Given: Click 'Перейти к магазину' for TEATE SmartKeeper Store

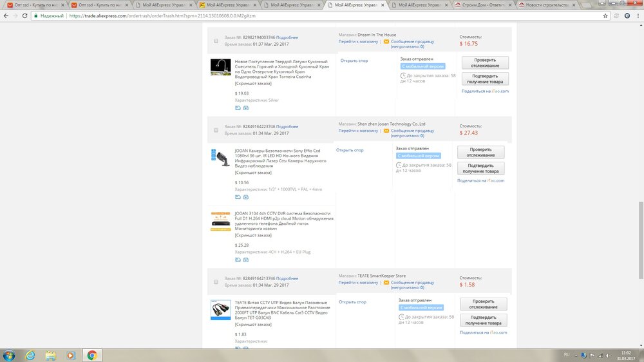Looking at the screenshot, I should pyautogui.click(x=358, y=283).
